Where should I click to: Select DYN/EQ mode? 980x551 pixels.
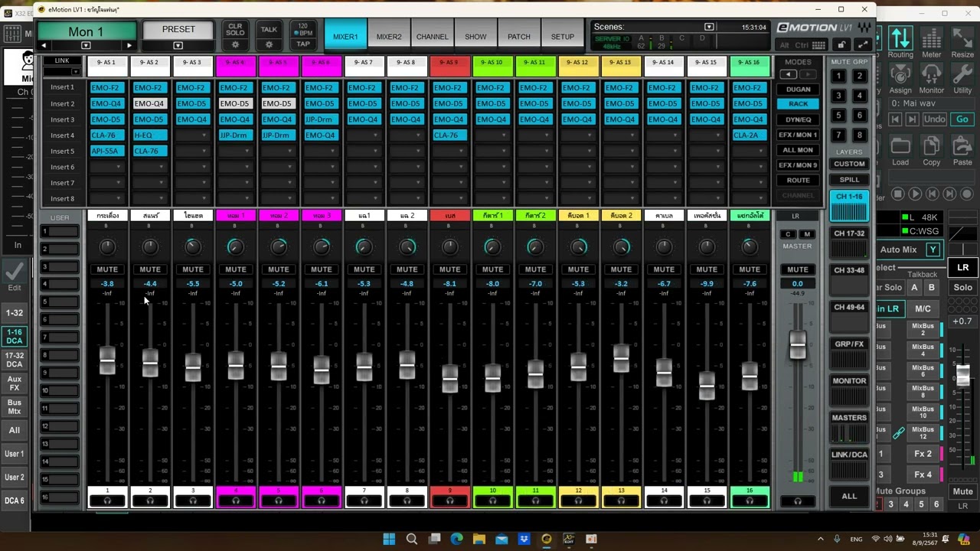tap(798, 119)
